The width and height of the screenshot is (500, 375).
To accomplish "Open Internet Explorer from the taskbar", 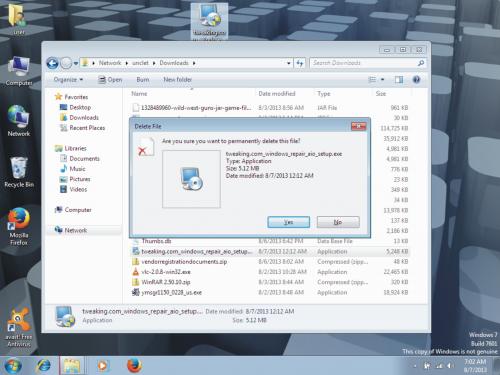I will tap(43, 366).
